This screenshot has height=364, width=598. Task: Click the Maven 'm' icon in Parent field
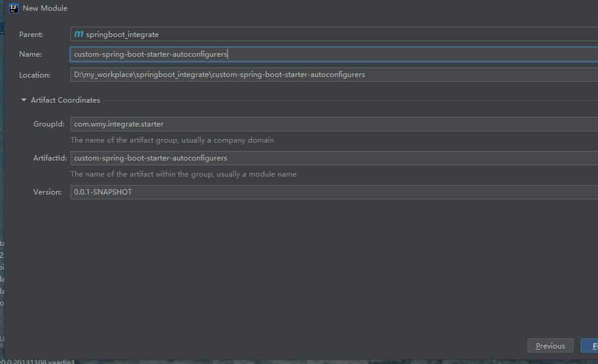pyautogui.click(x=79, y=34)
